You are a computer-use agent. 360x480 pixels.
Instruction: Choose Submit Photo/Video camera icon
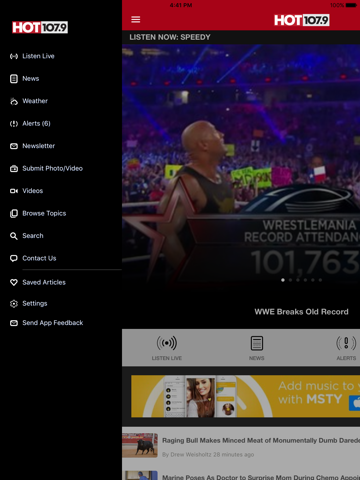[14, 169]
